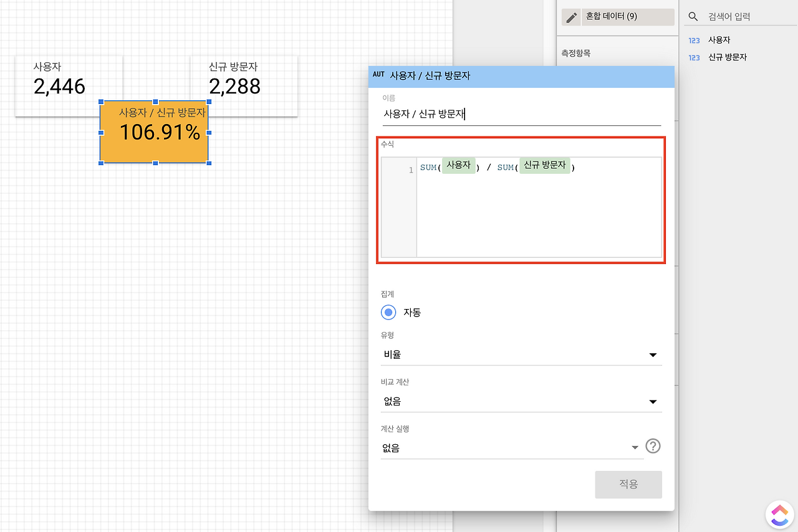The height and width of the screenshot is (532, 798).
Task: Select the 자동 aggregation radio button
Action: 388,312
